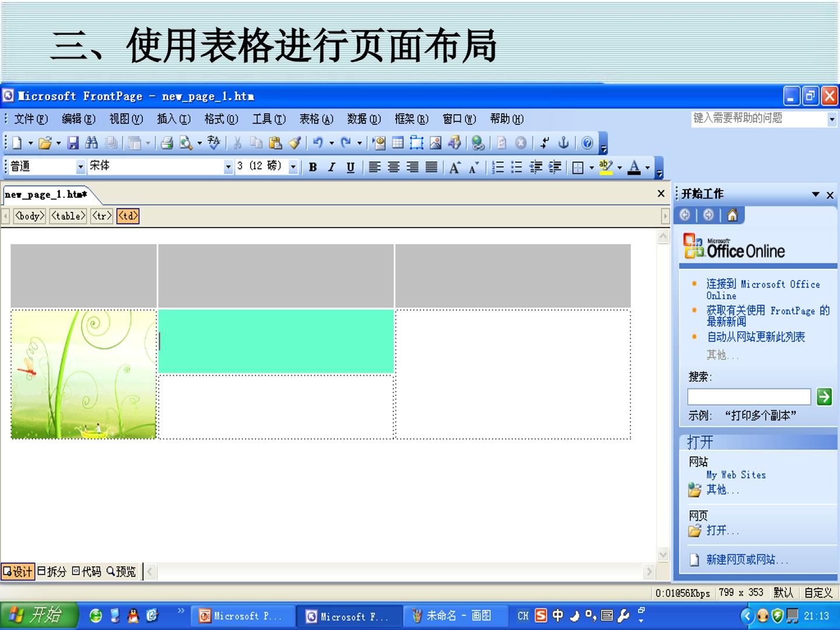Click 连接到 Microsoft Office Online link
The image size is (840, 630).
pyautogui.click(x=763, y=290)
